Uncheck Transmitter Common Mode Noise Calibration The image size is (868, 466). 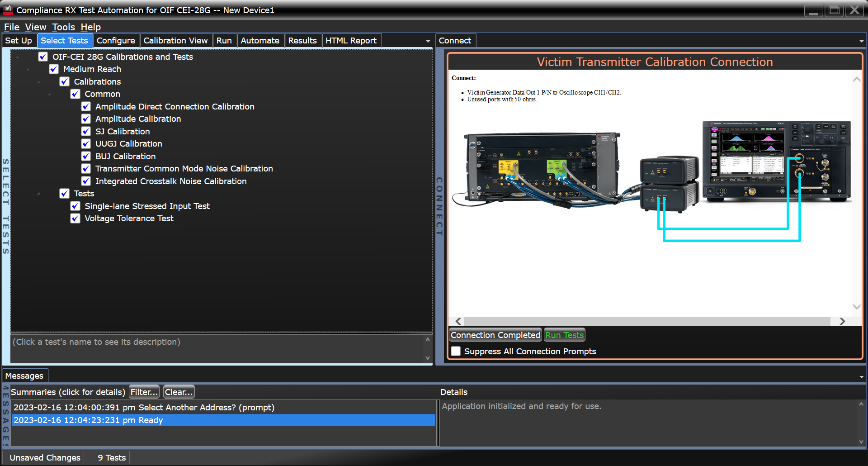[x=85, y=168]
